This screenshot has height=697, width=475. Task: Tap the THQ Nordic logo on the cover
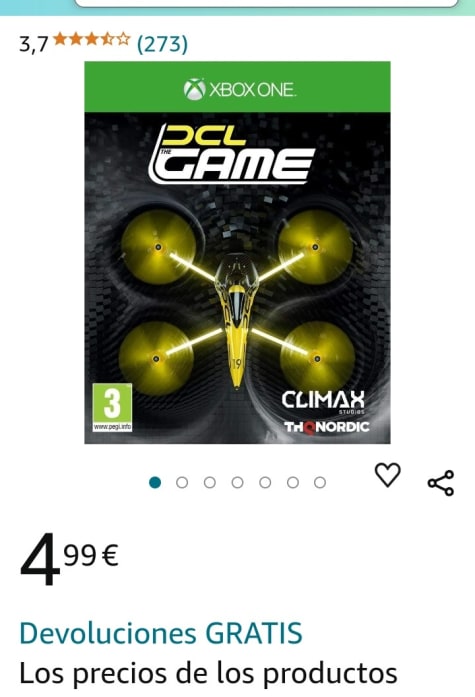(x=327, y=427)
